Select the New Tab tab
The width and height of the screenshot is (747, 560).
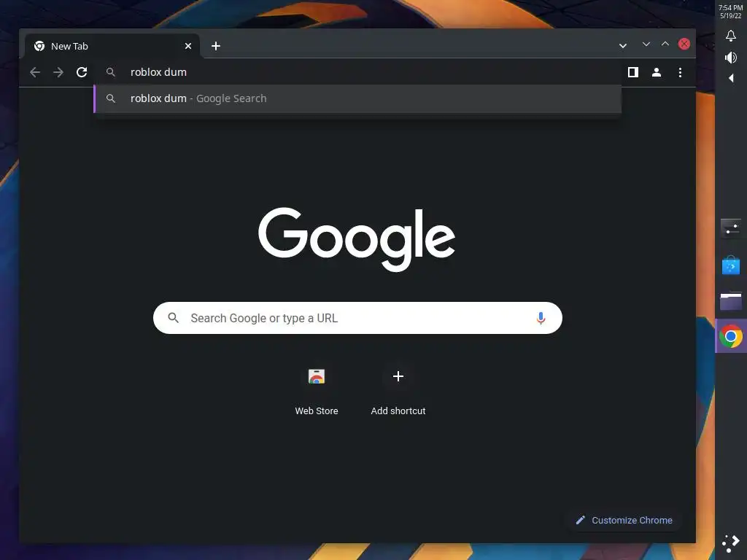tap(112, 46)
